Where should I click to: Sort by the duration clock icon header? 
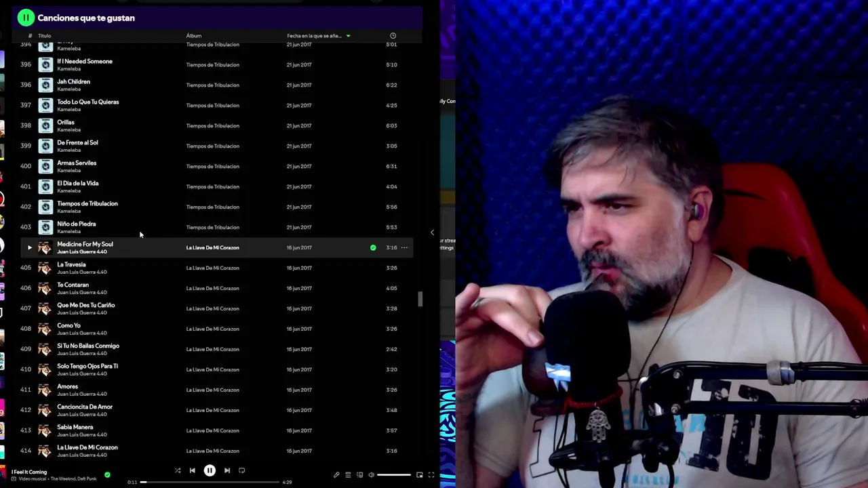393,35
